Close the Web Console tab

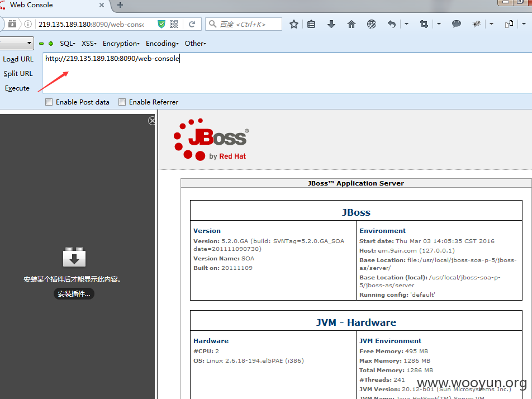click(x=102, y=5)
